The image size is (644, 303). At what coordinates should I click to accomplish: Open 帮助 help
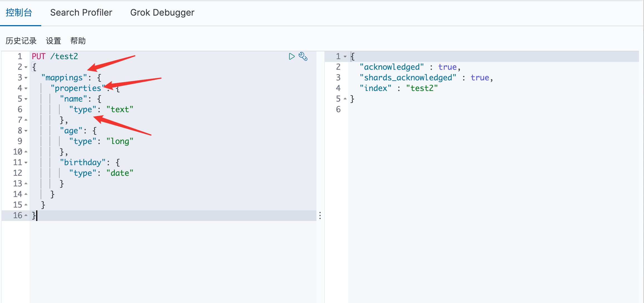[x=78, y=41]
